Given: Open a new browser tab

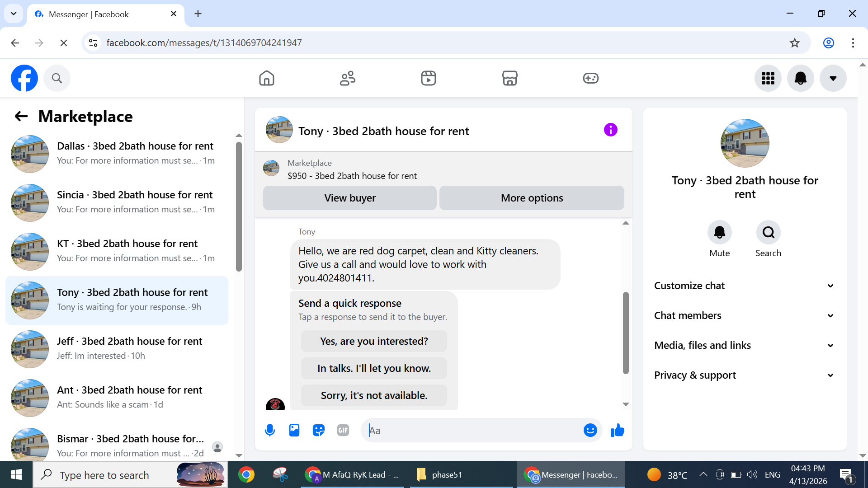Looking at the screenshot, I should 198,14.
